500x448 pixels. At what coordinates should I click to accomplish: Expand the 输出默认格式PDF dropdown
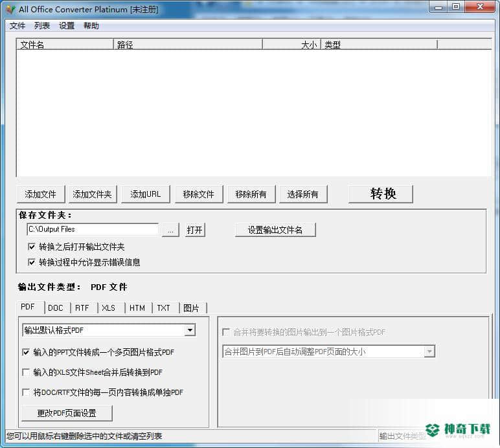[x=190, y=330]
